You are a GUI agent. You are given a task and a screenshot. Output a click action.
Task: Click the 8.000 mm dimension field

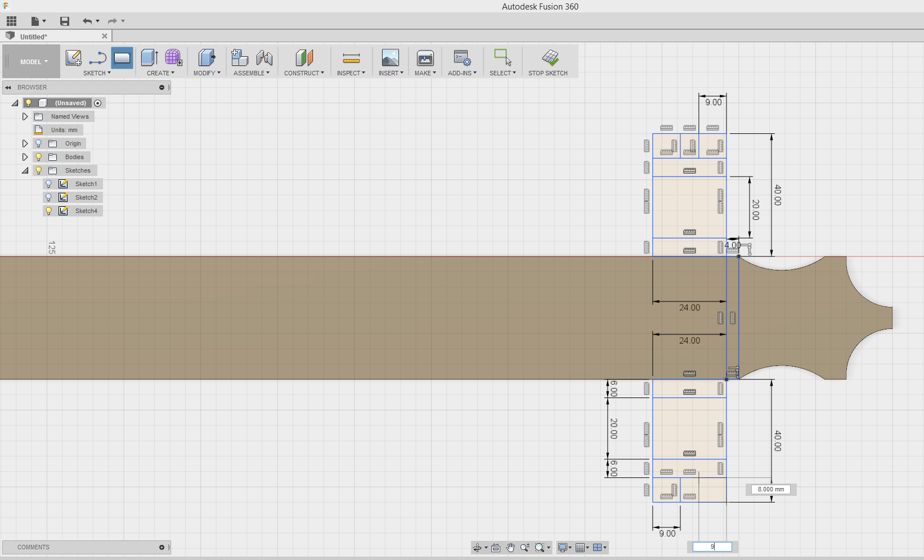[770, 489]
